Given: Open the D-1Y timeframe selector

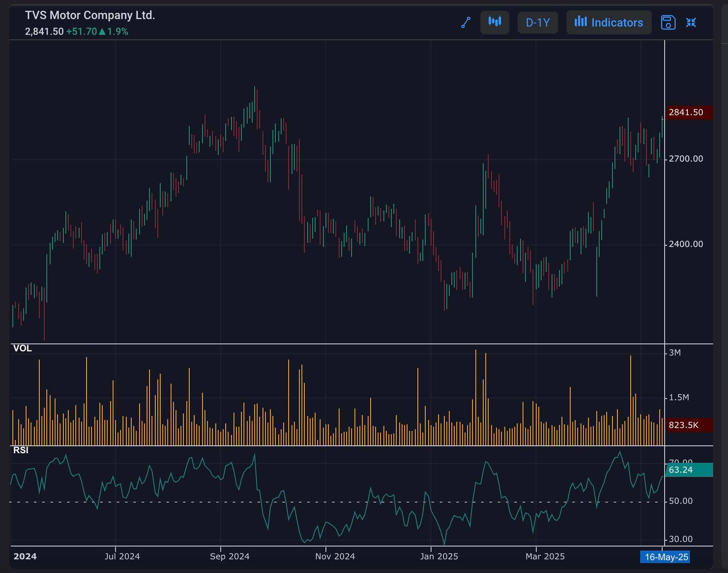Looking at the screenshot, I should [x=538, y=22].
